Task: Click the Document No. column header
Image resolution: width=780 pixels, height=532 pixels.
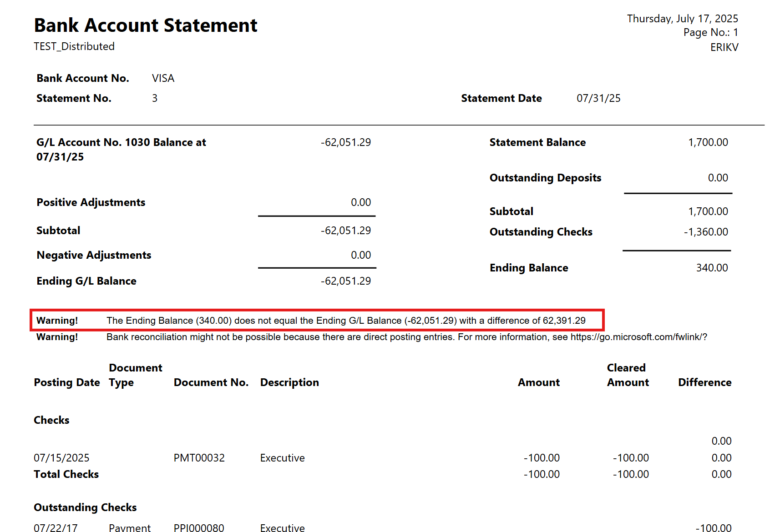Action: (x=211, y=382)
